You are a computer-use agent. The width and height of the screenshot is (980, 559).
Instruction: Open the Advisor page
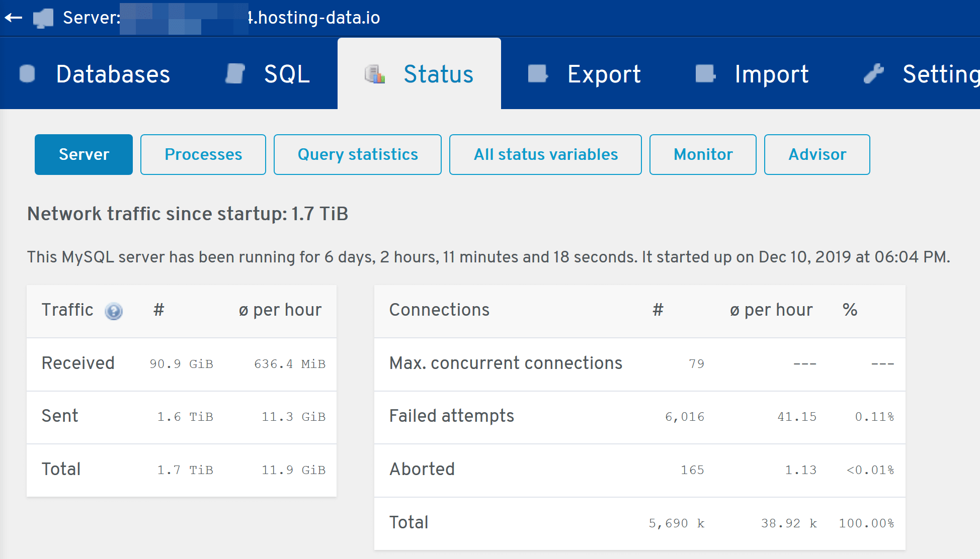(817, 154)
